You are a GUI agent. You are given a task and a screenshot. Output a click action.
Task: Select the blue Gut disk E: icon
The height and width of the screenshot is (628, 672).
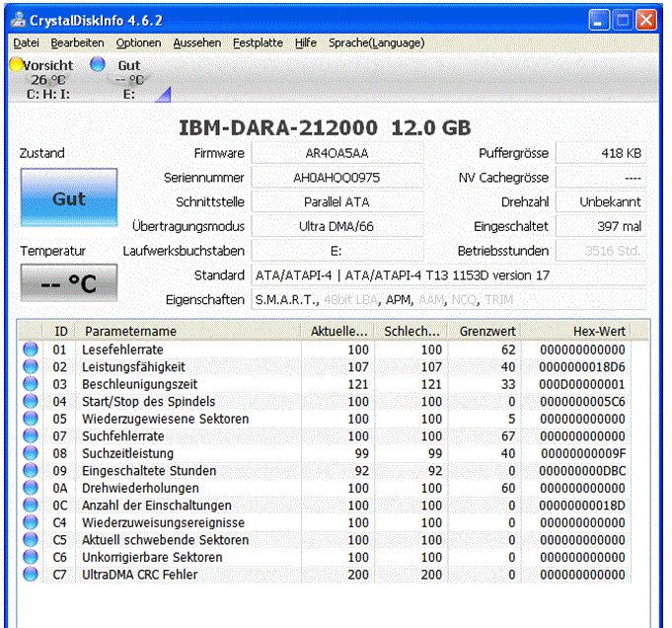point(97,65)
